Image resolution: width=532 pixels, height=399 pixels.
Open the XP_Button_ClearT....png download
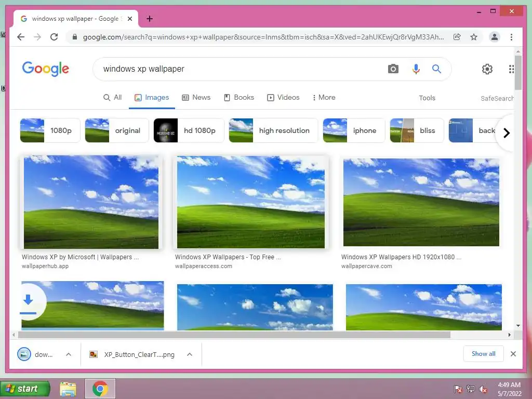(x=132, y=354)
